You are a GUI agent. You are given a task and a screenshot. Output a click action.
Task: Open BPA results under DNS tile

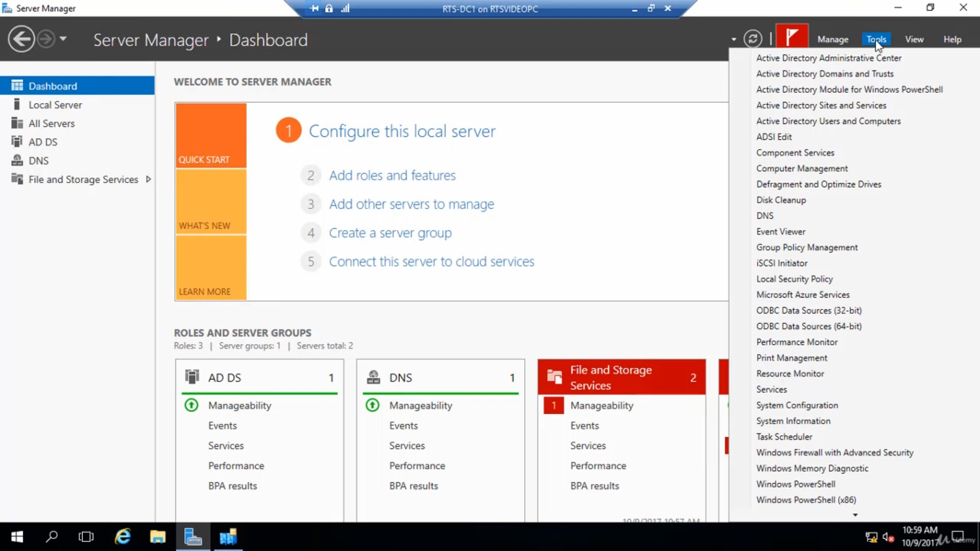(413, 486)
